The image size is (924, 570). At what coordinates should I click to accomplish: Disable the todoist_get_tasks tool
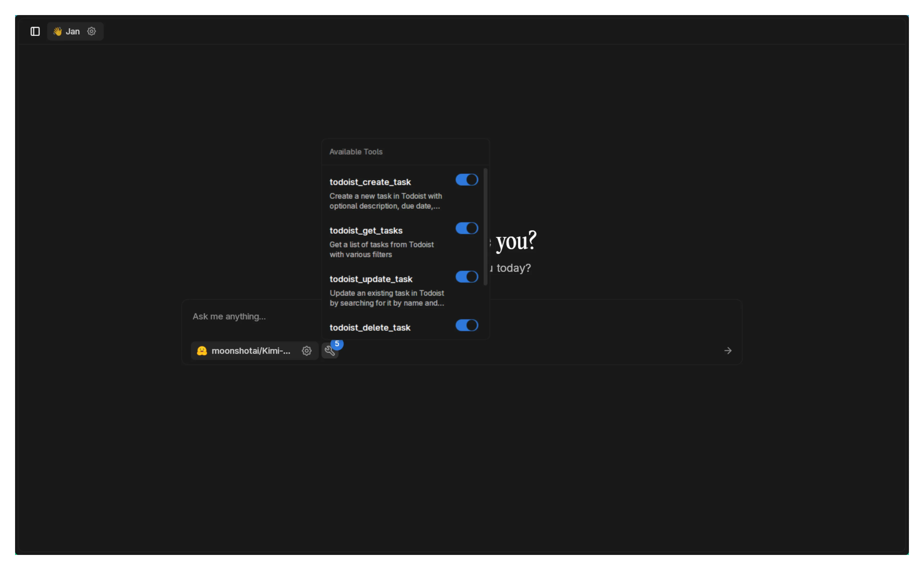click(x=466, y=228)
